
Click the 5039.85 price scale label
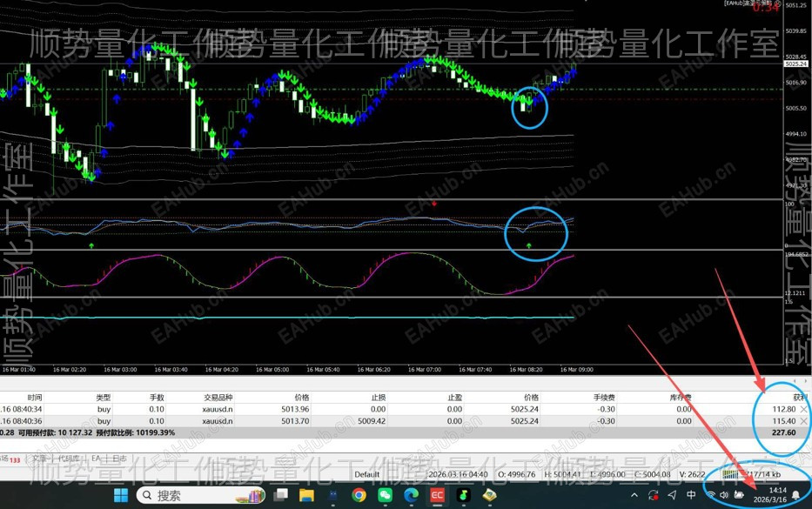(796, 31)
